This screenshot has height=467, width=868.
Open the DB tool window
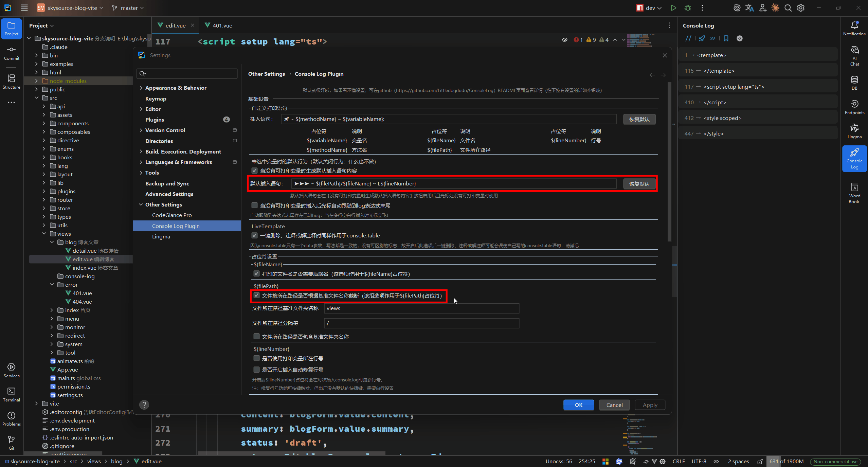[x=854, y=83]
